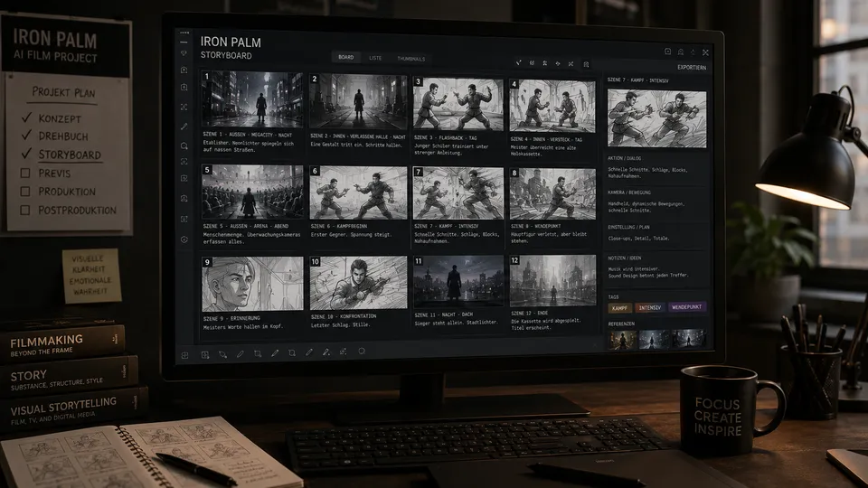Click the text "Close-ups, Detail, Totale."
The image size is (868, 488).
point(638,239)
